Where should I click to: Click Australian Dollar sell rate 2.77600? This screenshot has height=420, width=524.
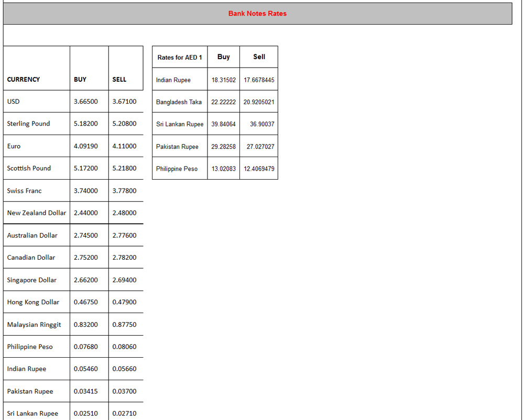pyautogui.click(x=124, y=235)
